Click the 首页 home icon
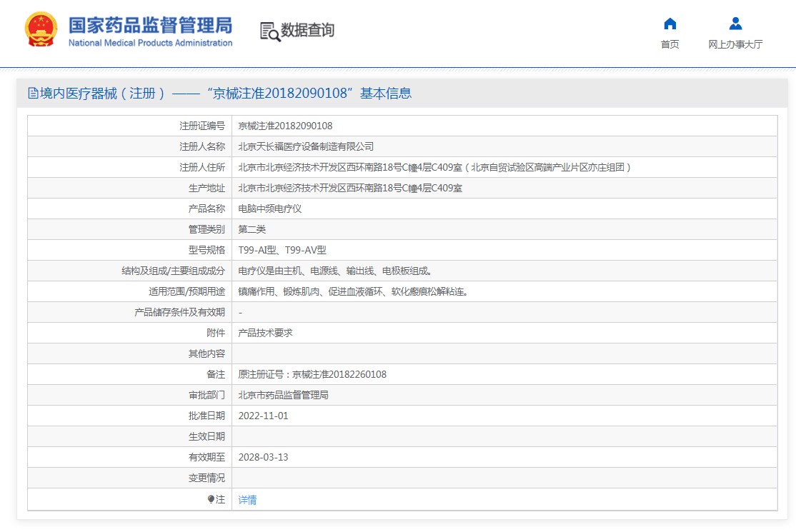This screenshot has height=532, width=796. point(670,24)
